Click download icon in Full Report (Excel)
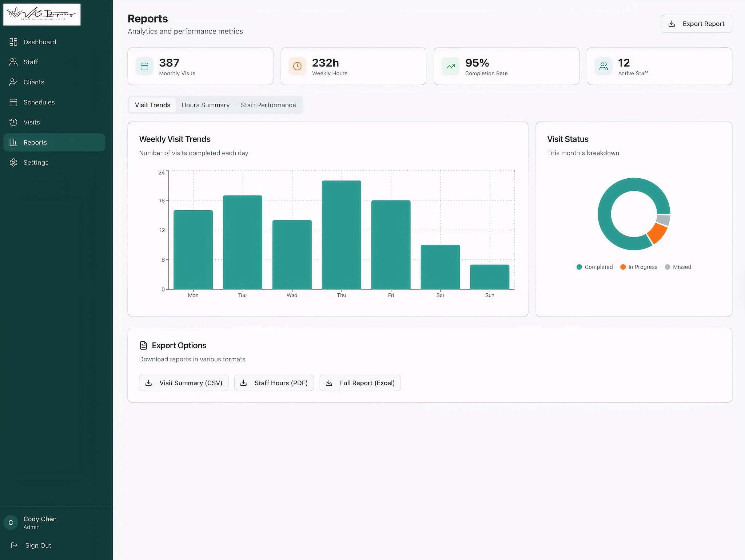The width and height of the screenshot is (745, 560). 329,383
